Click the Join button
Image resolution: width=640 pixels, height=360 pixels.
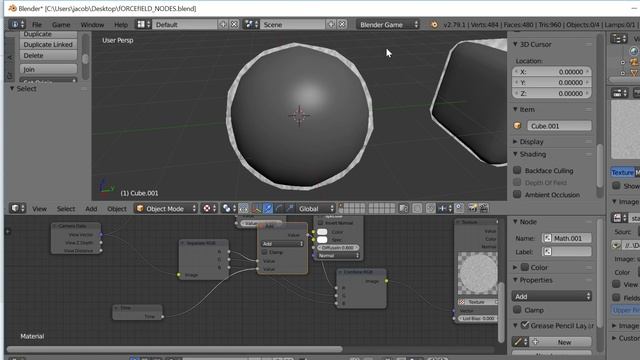click(x=48, y=69)
